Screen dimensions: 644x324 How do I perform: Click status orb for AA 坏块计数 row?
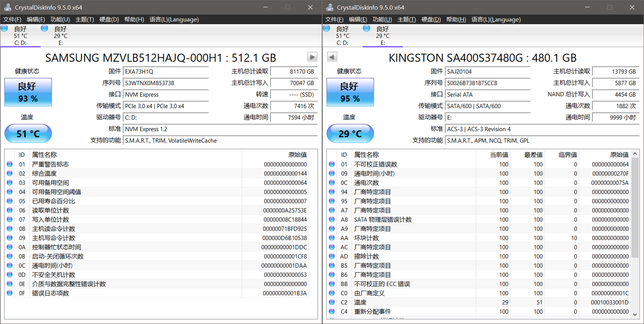coord(332,238)
